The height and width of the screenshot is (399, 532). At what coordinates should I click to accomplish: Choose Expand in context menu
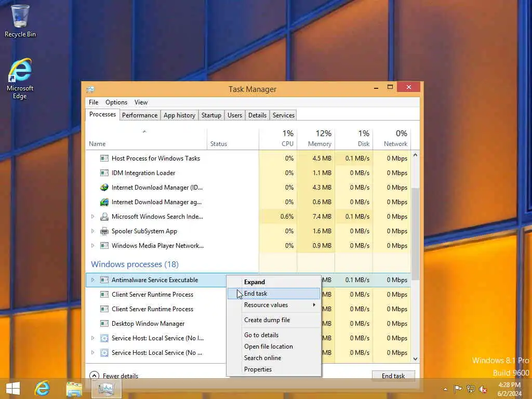point(274,282)
